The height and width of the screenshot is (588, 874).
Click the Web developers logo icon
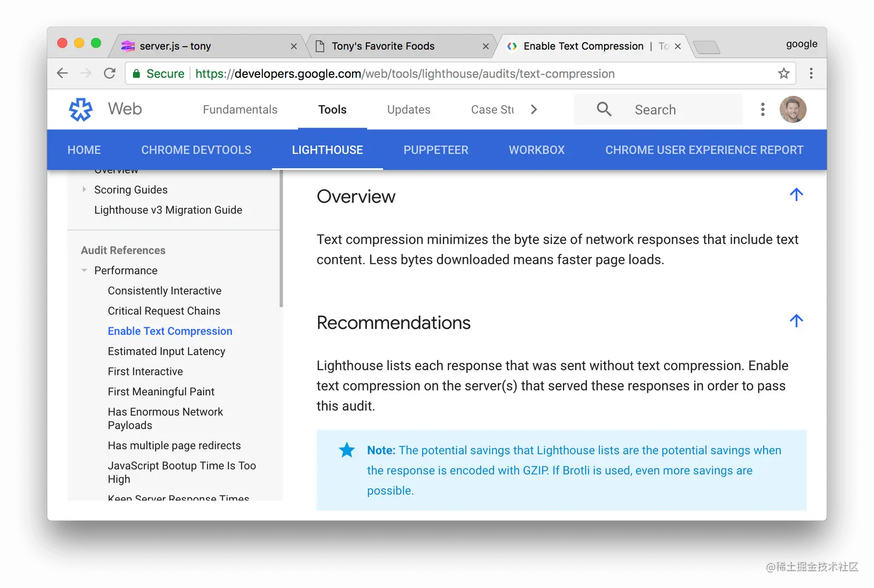pos(81,109)
